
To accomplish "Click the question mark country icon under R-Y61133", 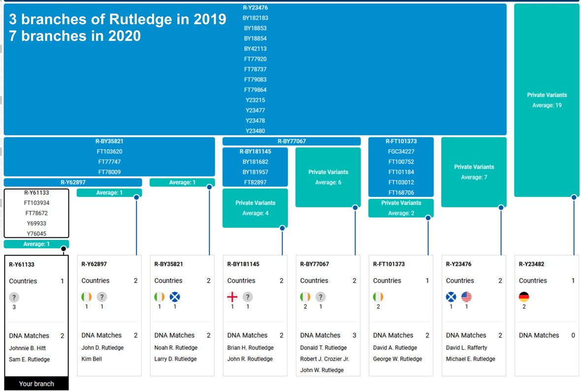I will point(13,297).
